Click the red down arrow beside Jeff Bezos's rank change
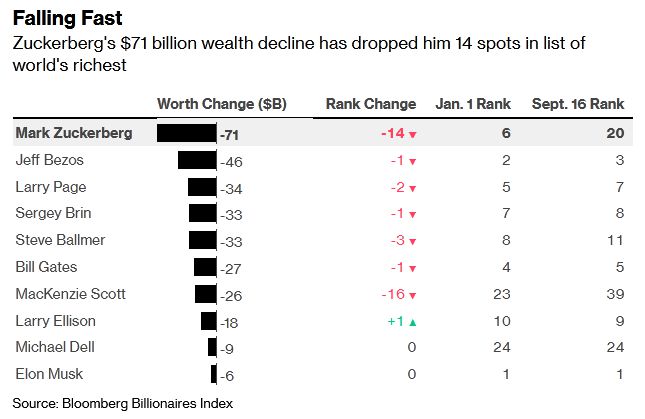The image size is (645, 419). [412, 161]
